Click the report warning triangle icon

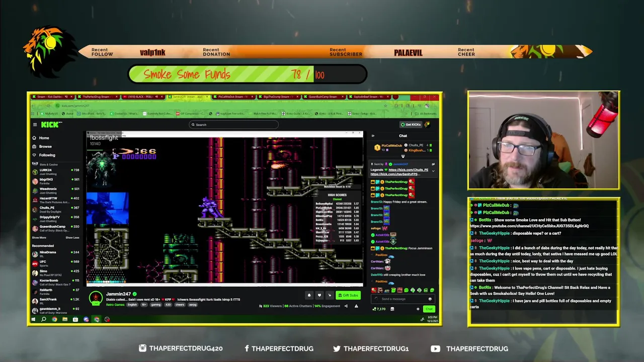click(x=356, y=306)
